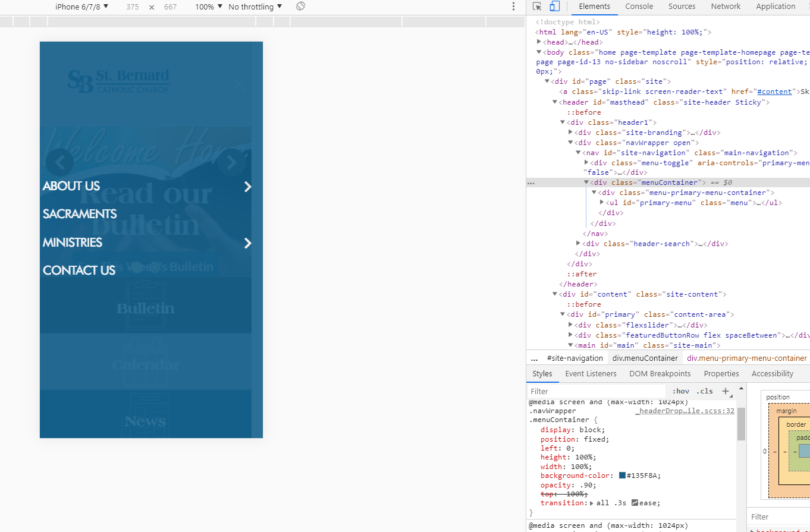Open the _headerDrop…ile.scss:32 source link
The height and width of the screenshot is (532, 810).
click(685, 411)
